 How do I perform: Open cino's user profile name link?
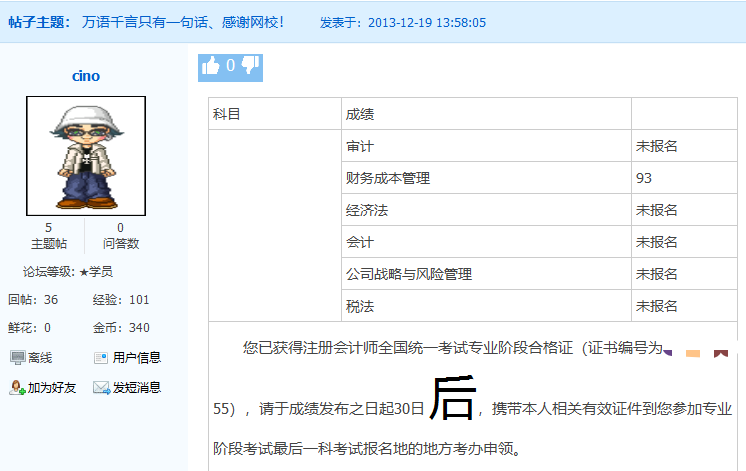pos(86,76)
